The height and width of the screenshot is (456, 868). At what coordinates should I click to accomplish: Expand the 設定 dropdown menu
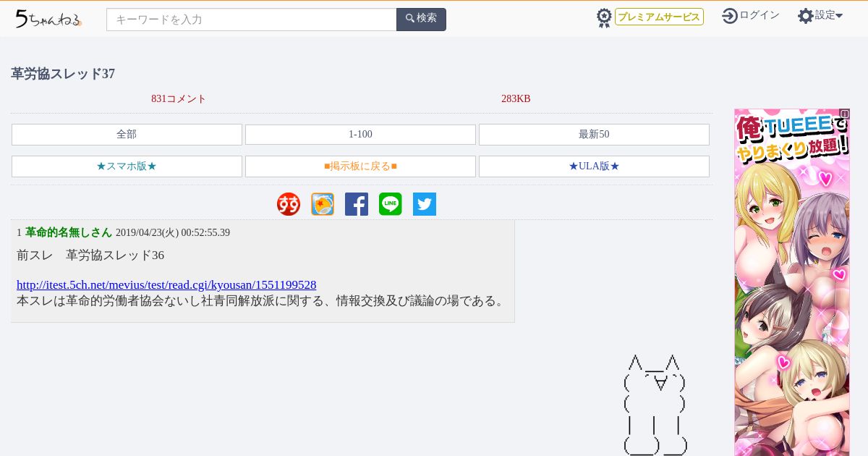coord(829,15)
